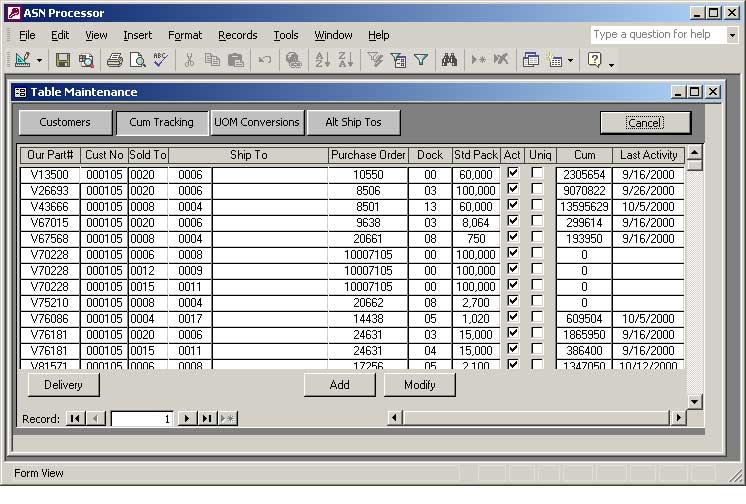Screen dimensions: 746x504
Task: Toggle Act checkbox for part V43666
Action: point(513,205)
